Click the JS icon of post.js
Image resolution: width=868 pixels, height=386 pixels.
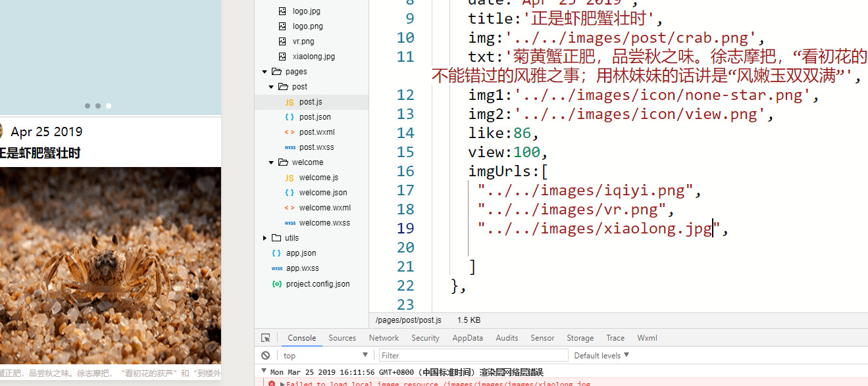click(289, 102)
